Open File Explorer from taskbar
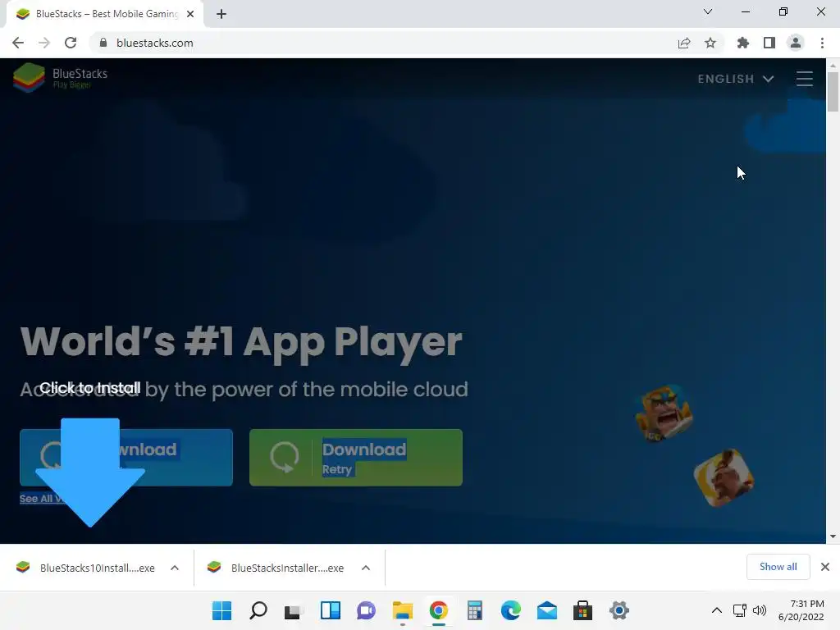 coord(402,610)
